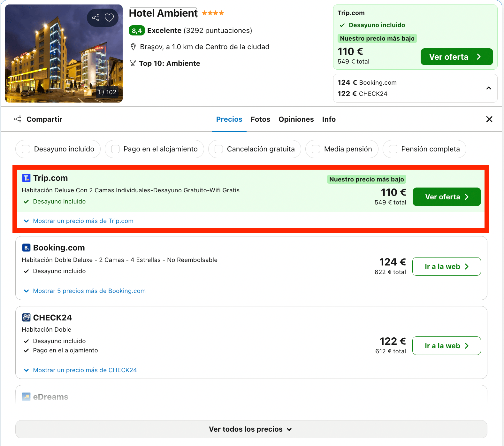
Task: Click the 122 € CHECK24 summary line
Action: pos(363,94)
